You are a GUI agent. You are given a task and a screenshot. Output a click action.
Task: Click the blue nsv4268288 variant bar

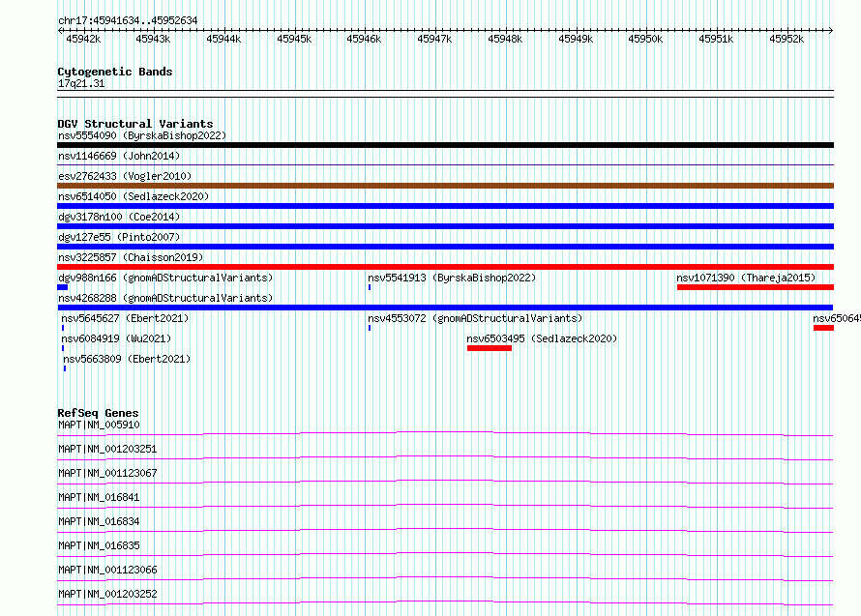pos(445,308)
